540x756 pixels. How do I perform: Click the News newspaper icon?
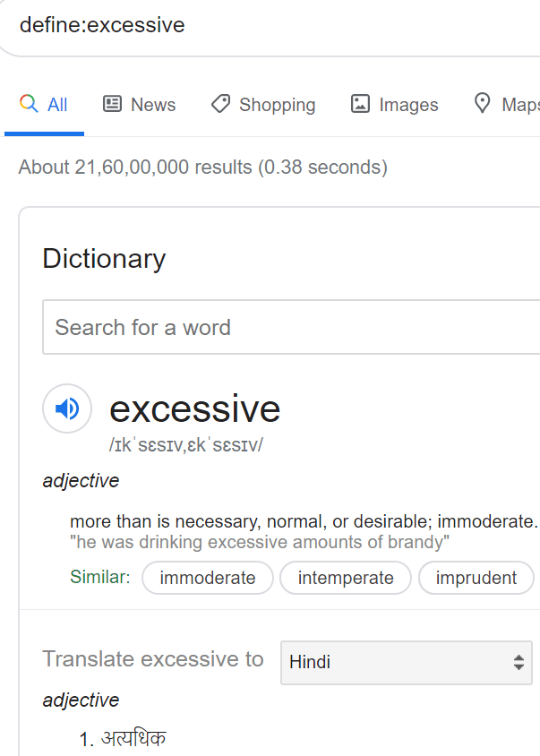(x=112, y=104)
